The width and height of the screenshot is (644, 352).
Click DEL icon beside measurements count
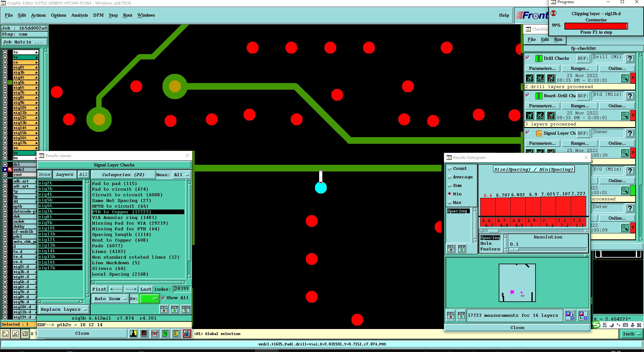click(451, 315)
